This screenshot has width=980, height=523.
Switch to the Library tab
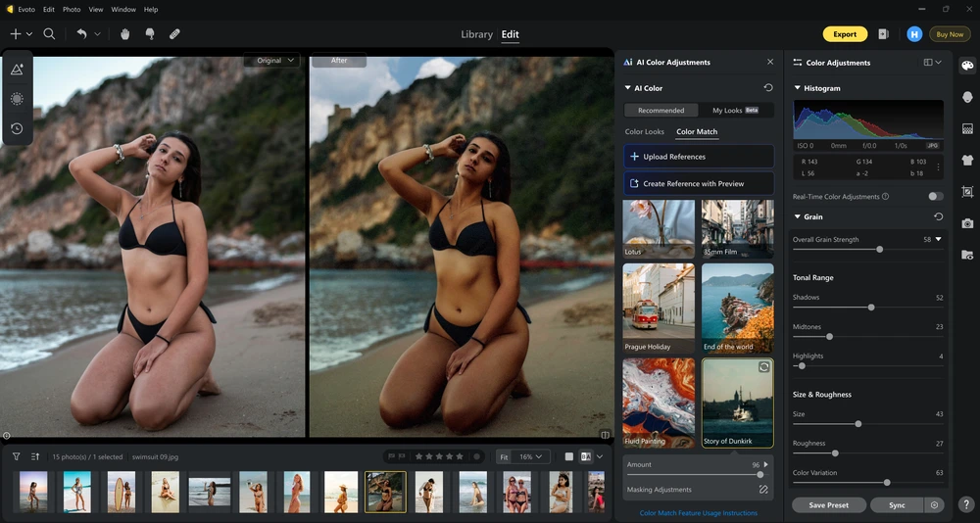(x=477, y=34)
